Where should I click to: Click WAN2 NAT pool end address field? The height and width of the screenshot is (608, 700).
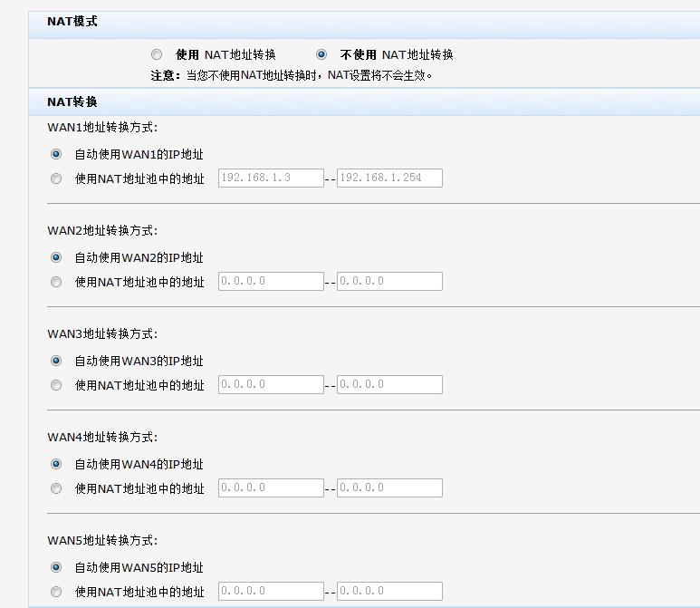[x=389, y=281]
